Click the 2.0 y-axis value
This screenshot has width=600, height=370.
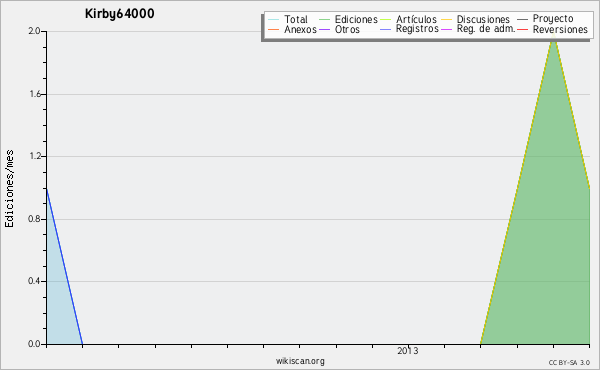click(x=34, y=31)
